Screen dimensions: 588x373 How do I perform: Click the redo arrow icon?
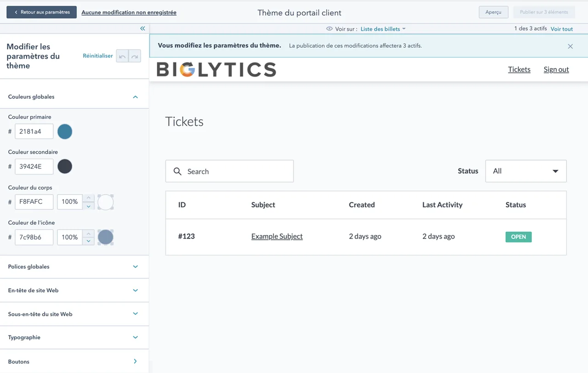pyautogui.click(x=135, y=56)
